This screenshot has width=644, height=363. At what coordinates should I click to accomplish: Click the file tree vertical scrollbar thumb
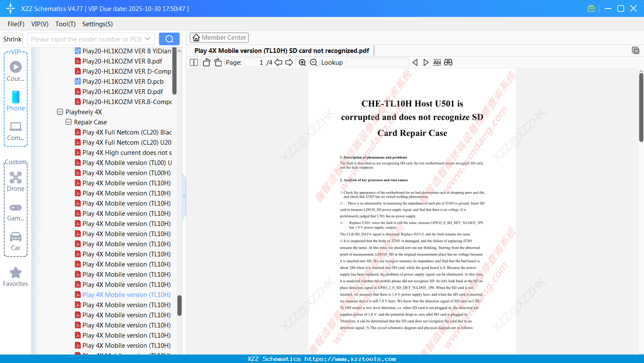tap(179, 305)
